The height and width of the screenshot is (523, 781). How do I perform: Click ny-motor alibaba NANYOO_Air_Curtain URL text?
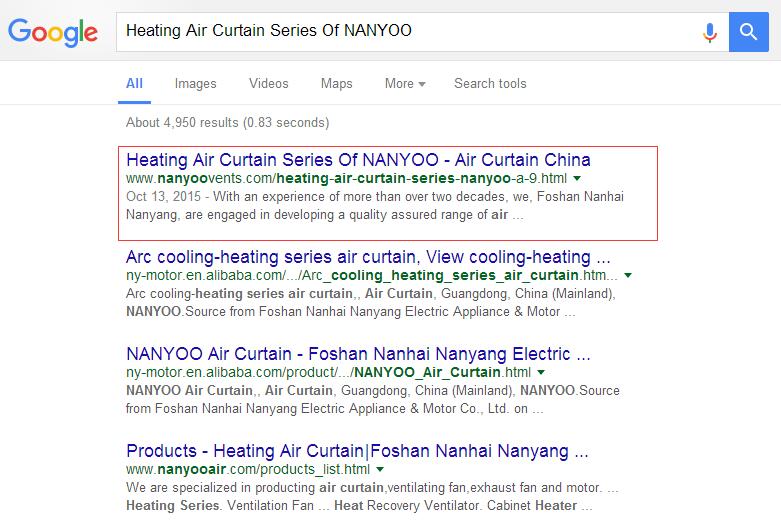pyautogui.click(x=328, y=373)
